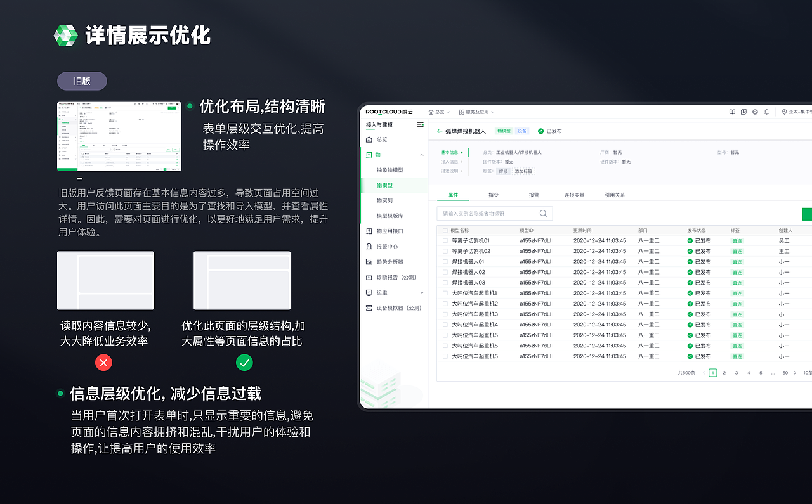Check the checkbox beside 等离子切割机01
Viewport: 812px width, 504px height.
point(444,240)
